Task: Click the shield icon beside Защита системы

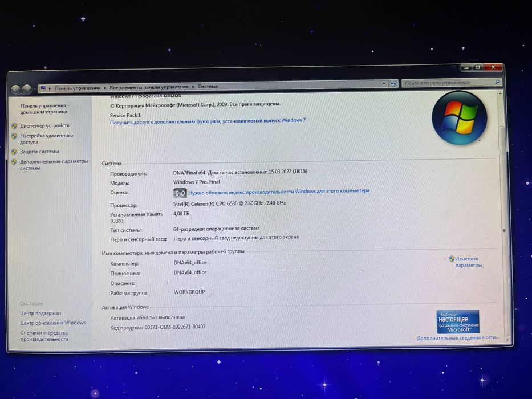Action: 14,152
